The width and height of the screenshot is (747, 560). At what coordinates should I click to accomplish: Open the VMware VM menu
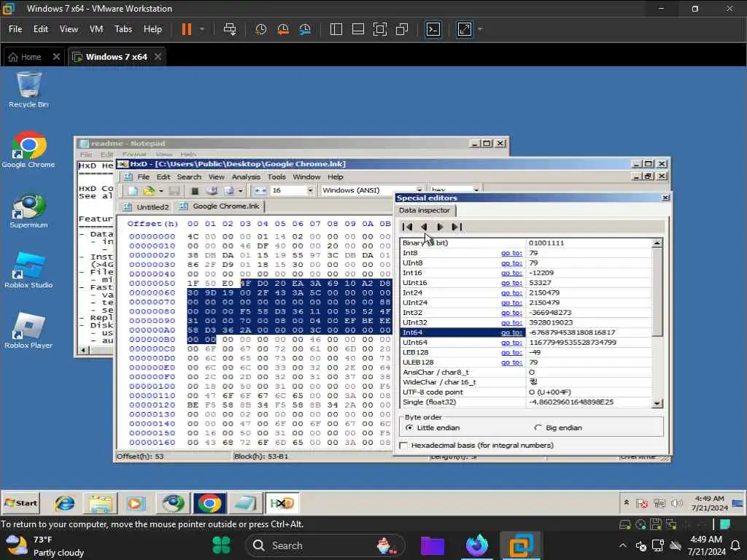point(96,29)
